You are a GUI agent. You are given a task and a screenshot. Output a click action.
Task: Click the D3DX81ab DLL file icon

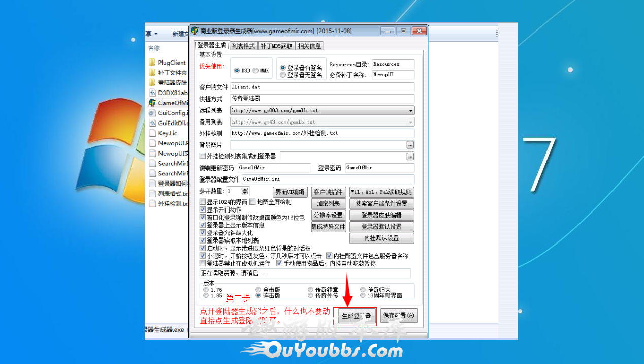point(152,93)
